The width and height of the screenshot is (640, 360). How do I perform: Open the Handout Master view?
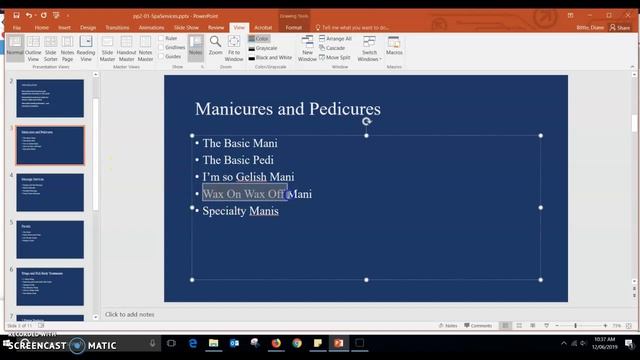(126, 49)
